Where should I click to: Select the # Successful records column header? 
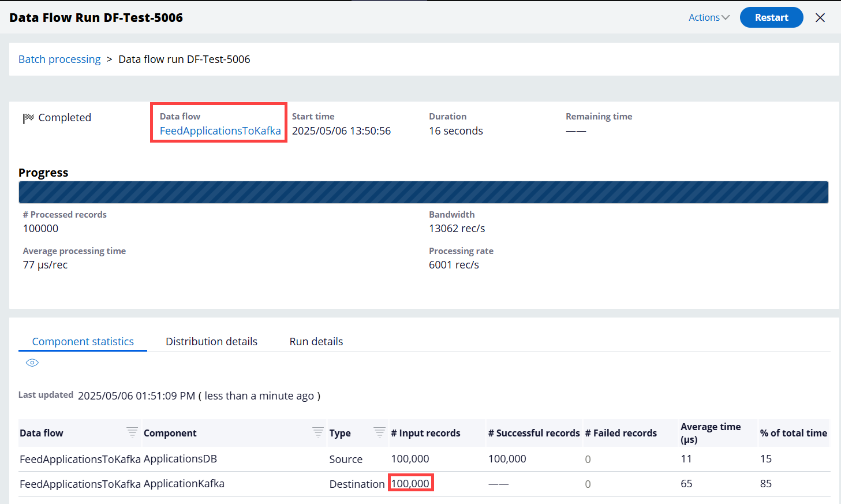[x=534, y=433]
